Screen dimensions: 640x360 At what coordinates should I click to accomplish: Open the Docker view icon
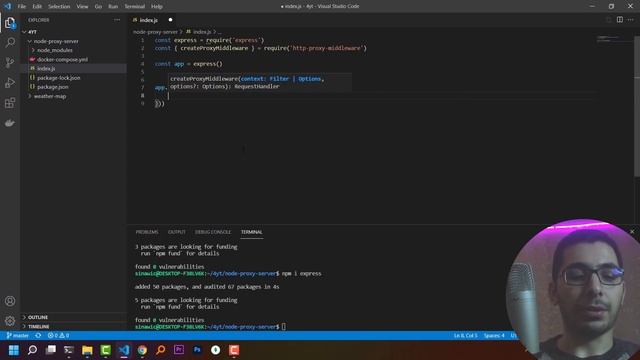coord(10,123)
